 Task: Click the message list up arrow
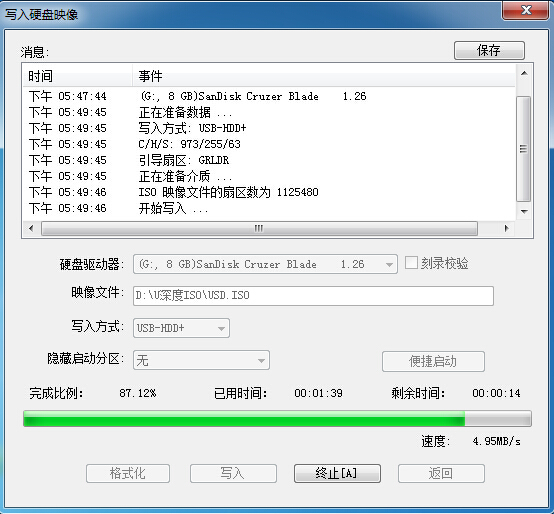tap(524, 73)
